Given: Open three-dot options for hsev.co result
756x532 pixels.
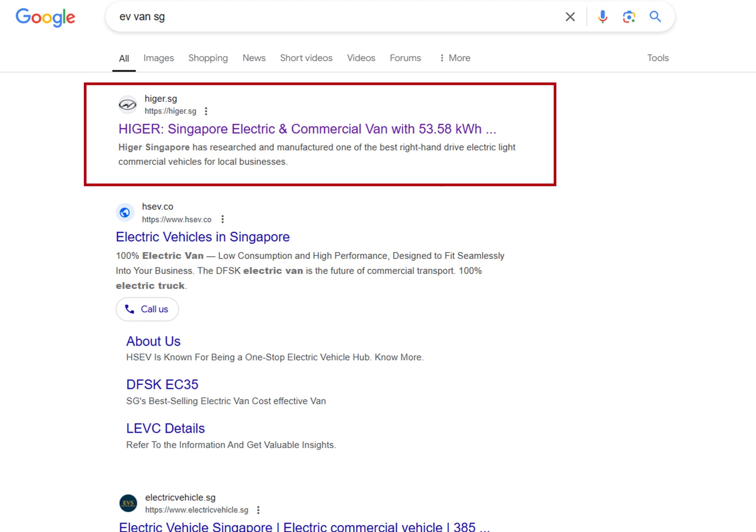Looking at the screenshot, I should pyautogui.click(x=222, y=220).
